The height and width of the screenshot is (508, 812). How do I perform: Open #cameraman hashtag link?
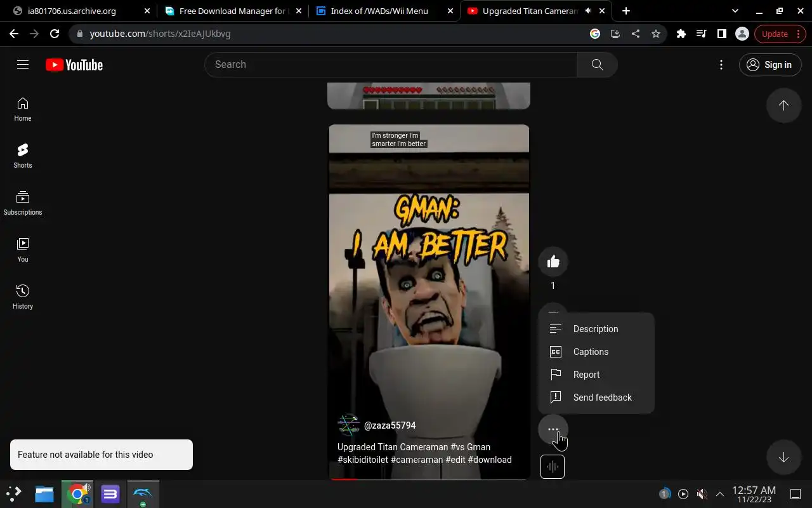(x=417, y=460)
